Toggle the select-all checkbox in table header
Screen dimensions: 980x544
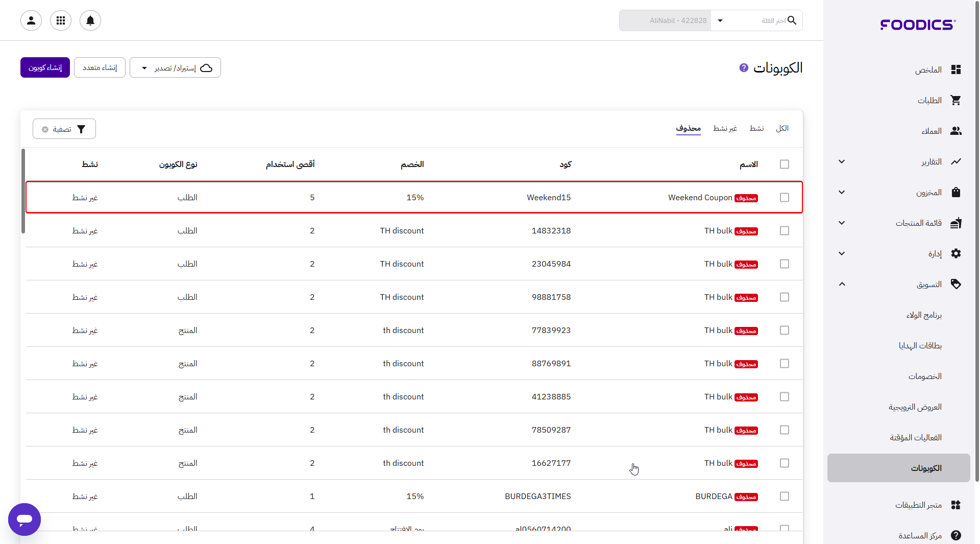tap(785, 164)
